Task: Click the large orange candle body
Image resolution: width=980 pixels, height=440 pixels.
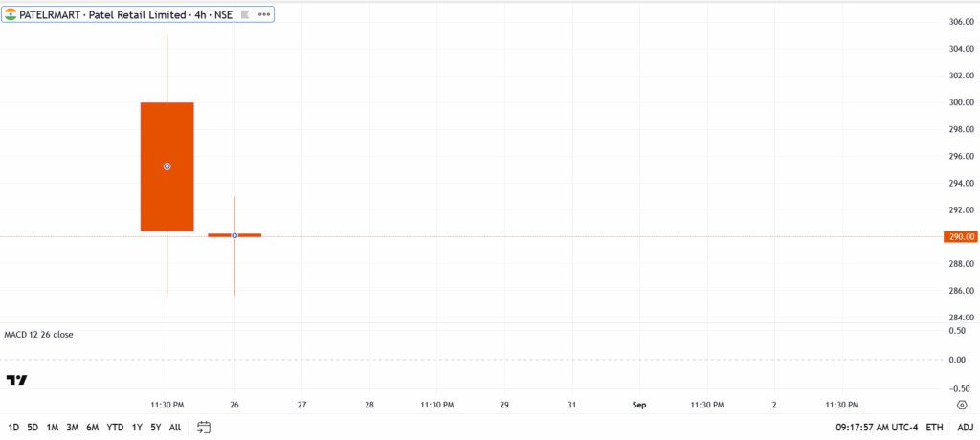Action: coord(167,201)
